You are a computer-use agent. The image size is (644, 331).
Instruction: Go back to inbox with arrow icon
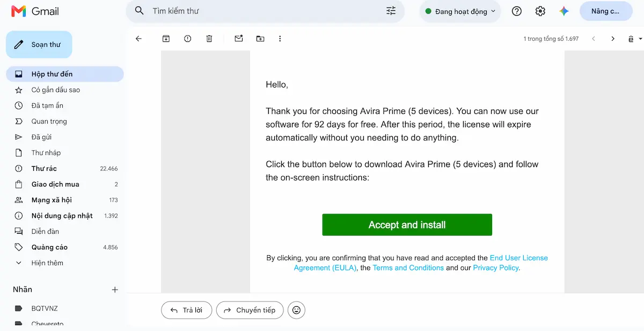tap(138, 39)
